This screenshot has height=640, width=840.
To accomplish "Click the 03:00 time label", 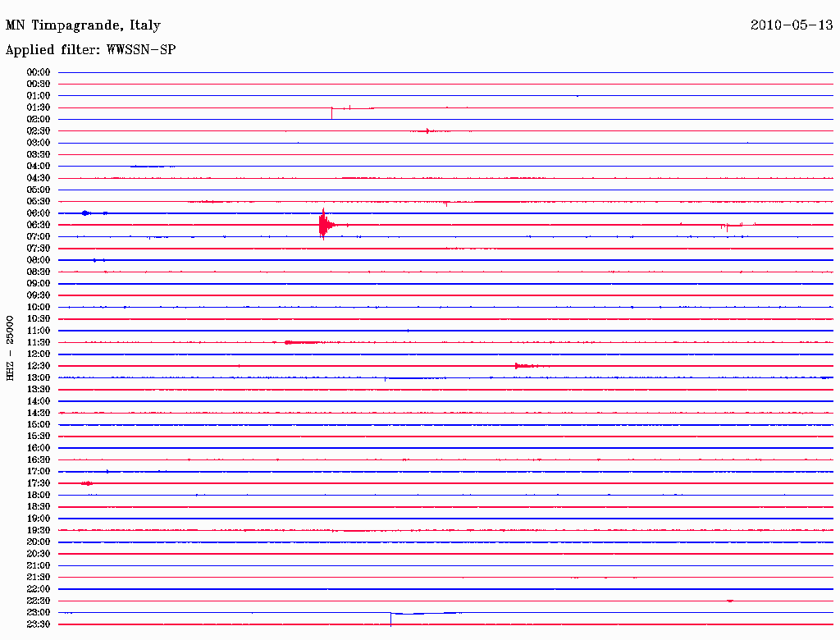I will pyautogui.click(x=39, y=143).
